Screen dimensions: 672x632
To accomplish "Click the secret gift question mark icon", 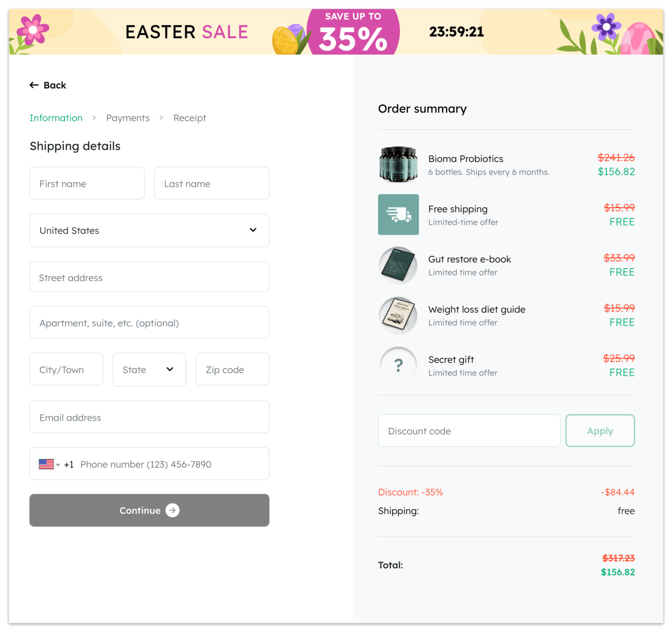I will point(398,365).
